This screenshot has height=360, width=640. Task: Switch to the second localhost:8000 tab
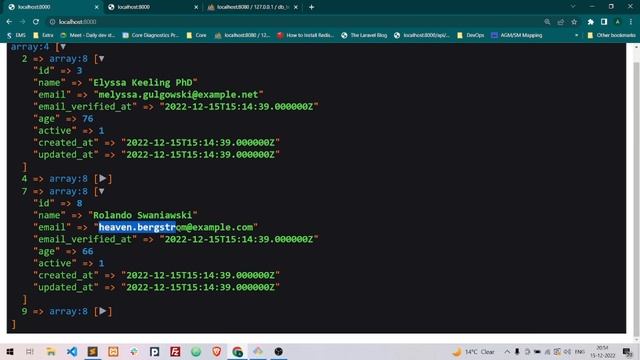coord(152,7)
